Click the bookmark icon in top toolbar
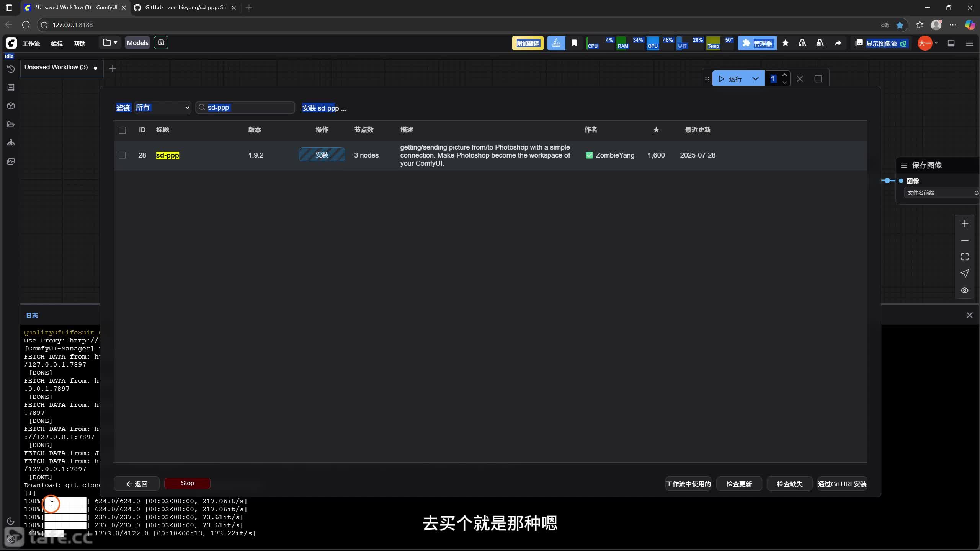980x551 pixels. pos(574,43)
